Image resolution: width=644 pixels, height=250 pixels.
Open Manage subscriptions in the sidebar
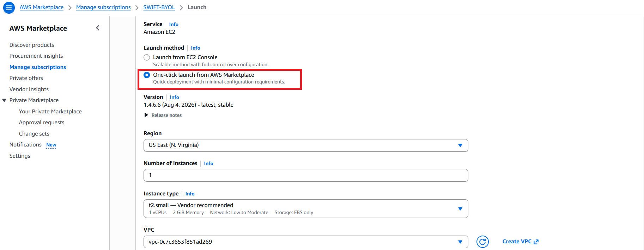click(x=38, y=67)
